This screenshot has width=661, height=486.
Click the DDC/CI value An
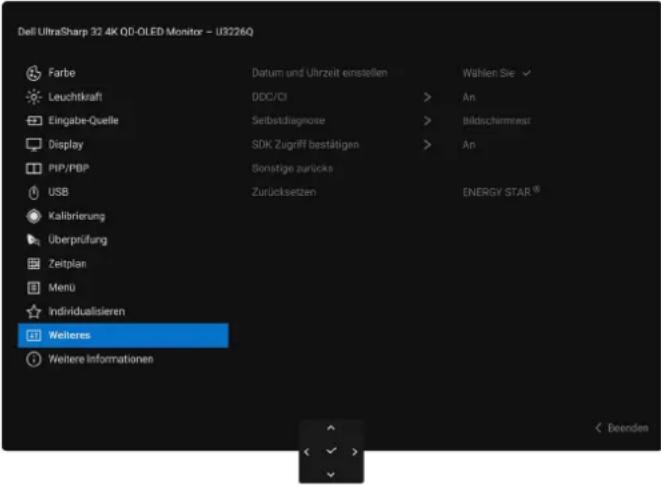(x=469, y=97)
